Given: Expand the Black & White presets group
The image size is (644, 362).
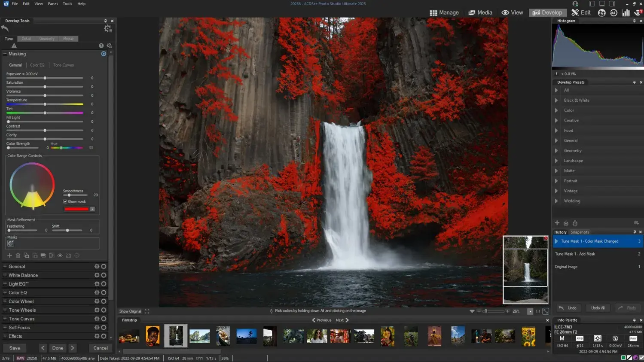Looking at the screenshot, I should tap(556, 100).
